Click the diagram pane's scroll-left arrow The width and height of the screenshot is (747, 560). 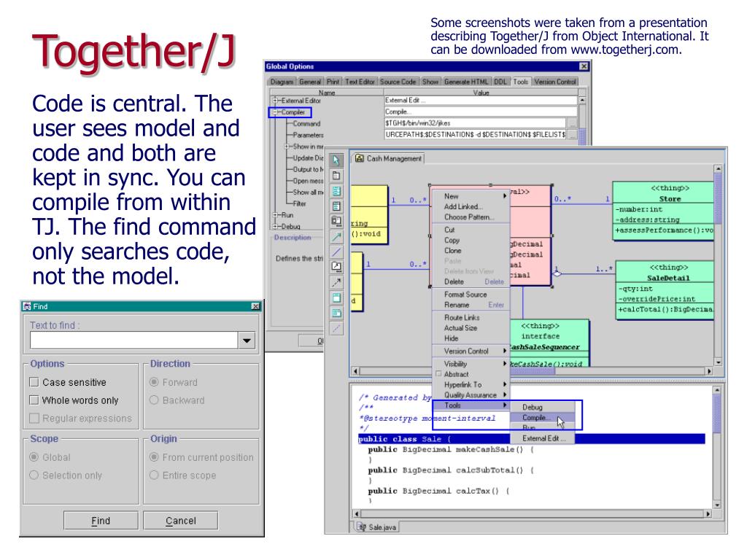pos(355,371)
